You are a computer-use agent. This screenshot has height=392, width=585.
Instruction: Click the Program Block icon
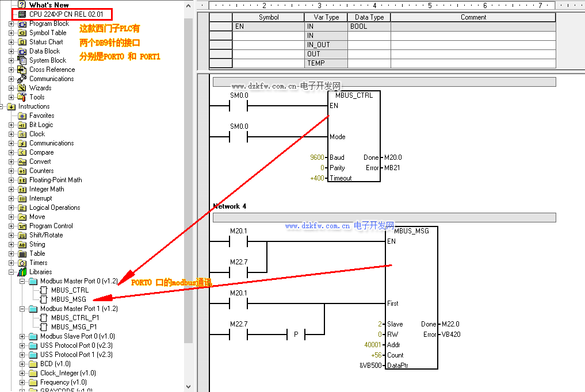click(x=22, y=24)
